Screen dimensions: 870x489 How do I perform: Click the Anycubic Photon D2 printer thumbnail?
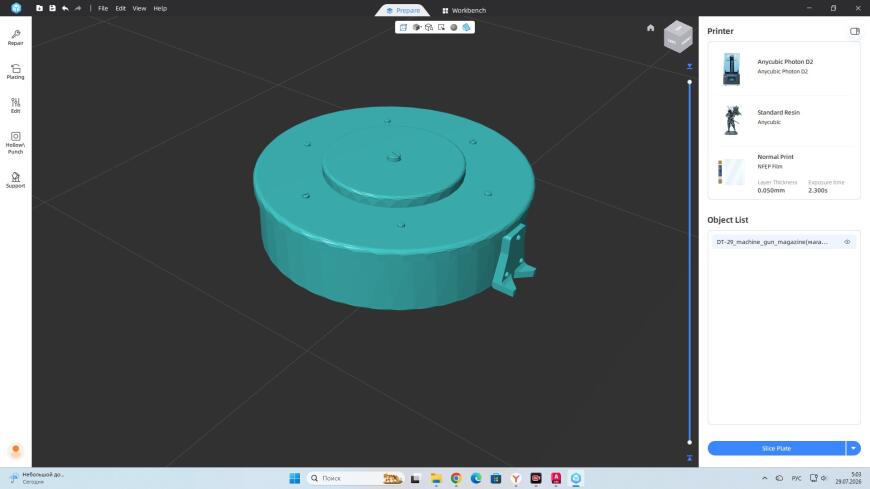click(x=731, y=69)
